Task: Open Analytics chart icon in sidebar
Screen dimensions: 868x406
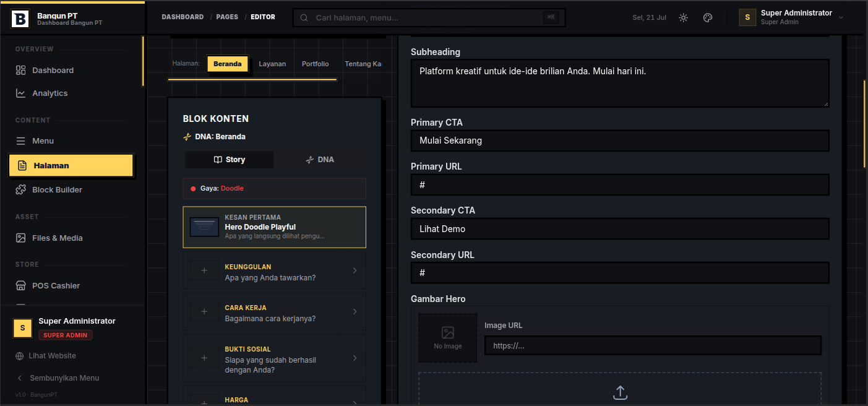Action: pyautogui.click(x=21, y=93)
